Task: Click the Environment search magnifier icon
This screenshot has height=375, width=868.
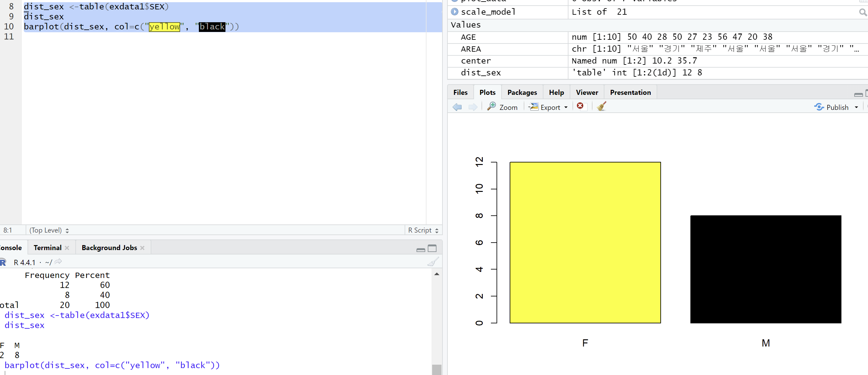Action: (862, 13)
